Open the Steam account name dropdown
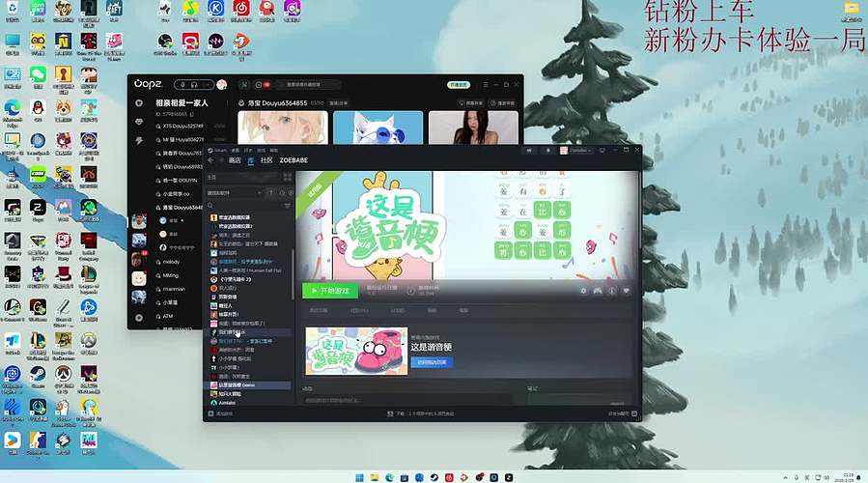 [575, 151]
